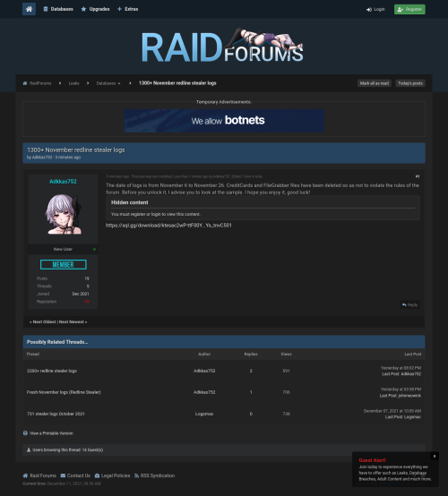Click the Contact Us envelope icon
The width and height of the screenshot is (448, 496).
pyautogui.click(x=63, y=475)
